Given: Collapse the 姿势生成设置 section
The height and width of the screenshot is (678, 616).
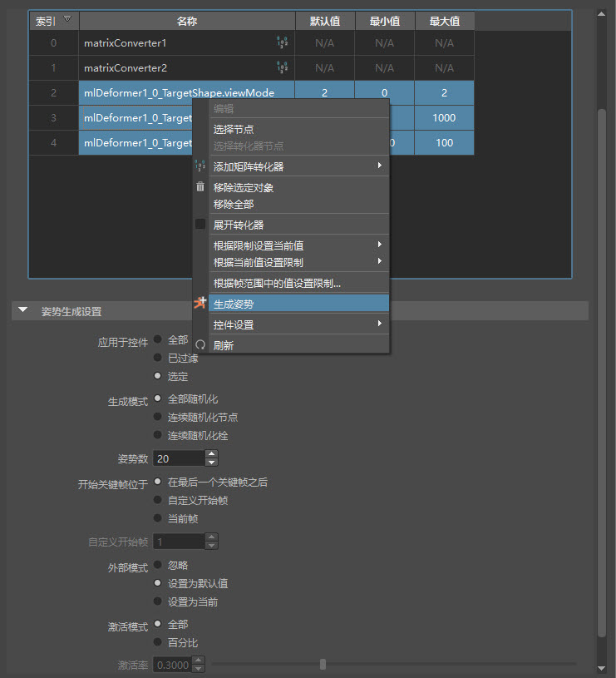Looking at the screenshot, I should [23, 310].
